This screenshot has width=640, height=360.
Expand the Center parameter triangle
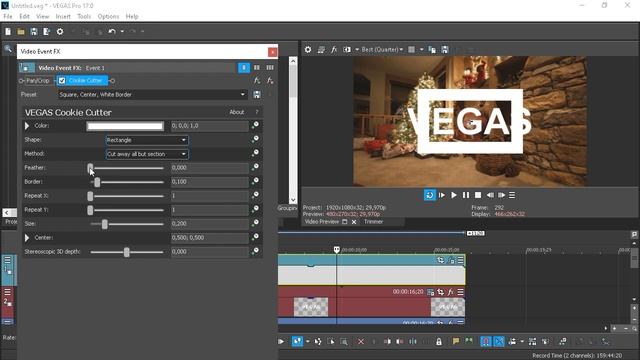coord(27,238)
